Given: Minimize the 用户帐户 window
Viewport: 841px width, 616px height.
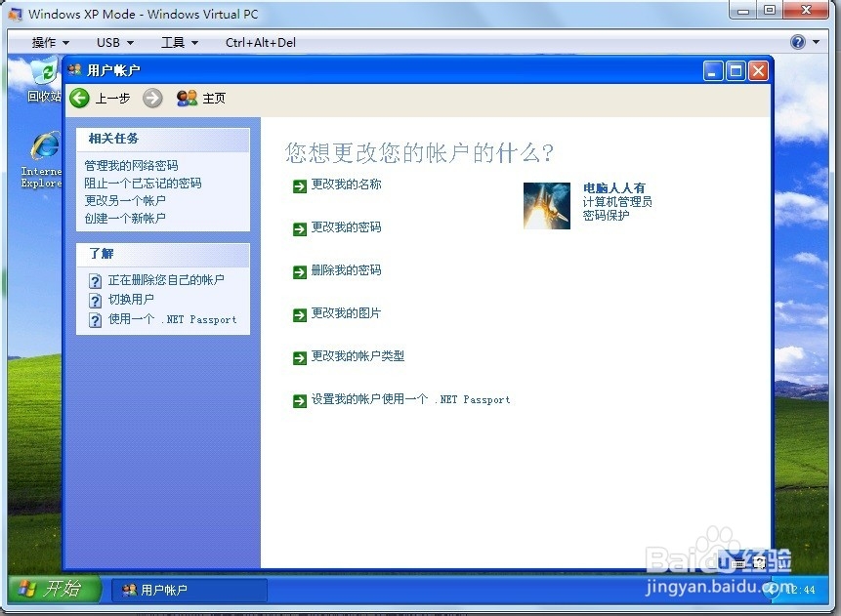Looking at the screenshot, I should pyautogui.click(x=713, y=70).
